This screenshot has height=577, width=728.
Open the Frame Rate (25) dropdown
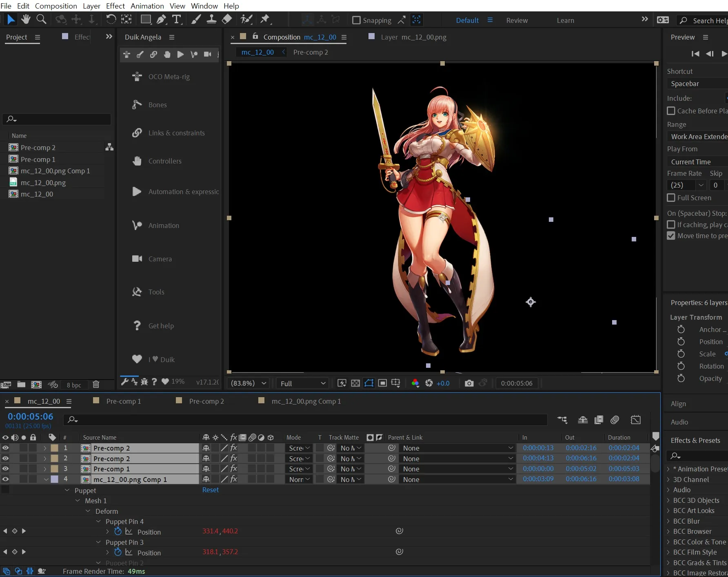coord(686,185)
